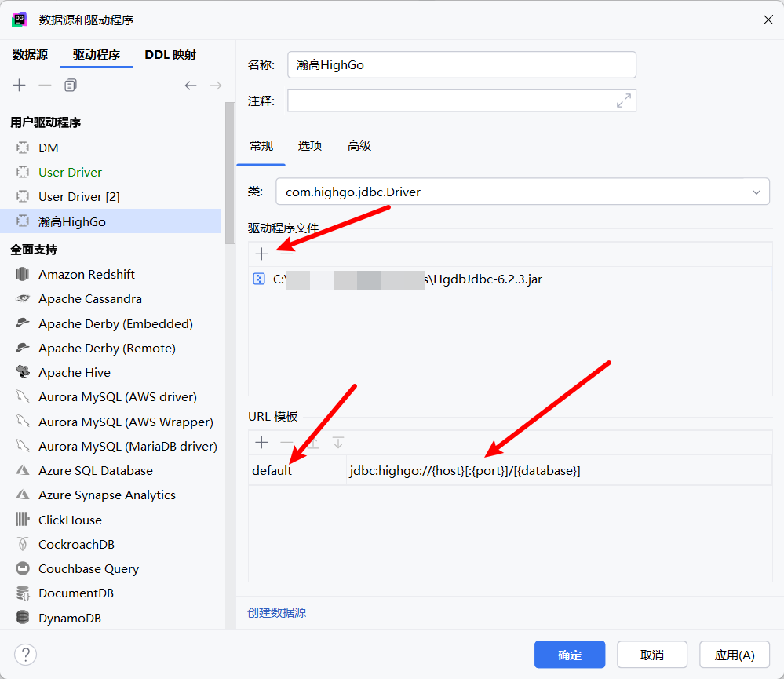This screenshot has width=784, height=679.
Task: Click the jdbc:highgo URL template value
Action: (x=465, y=470)
